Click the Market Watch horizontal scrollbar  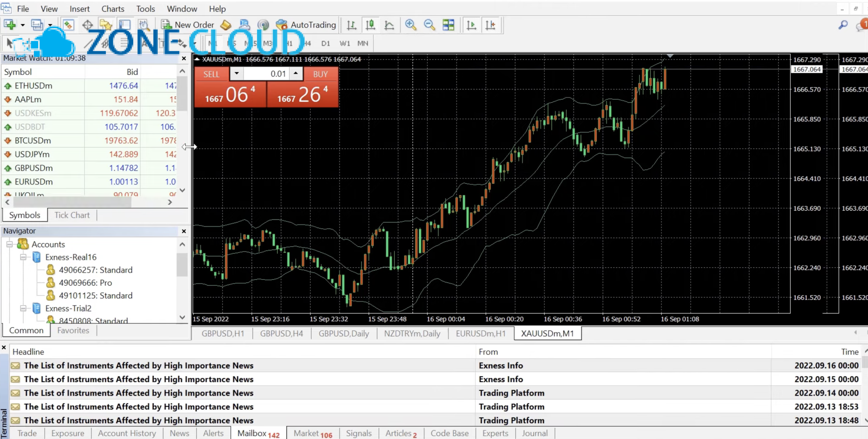click(x=72, y=202)
